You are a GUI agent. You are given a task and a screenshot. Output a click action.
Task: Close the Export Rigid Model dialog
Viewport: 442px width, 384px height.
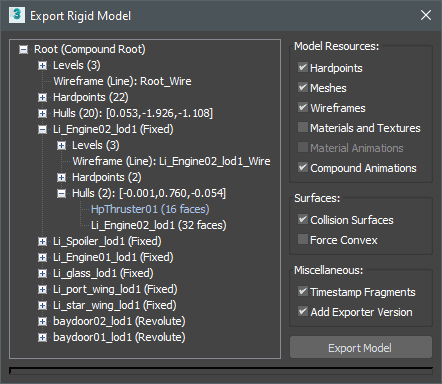[x=426, y=15]
